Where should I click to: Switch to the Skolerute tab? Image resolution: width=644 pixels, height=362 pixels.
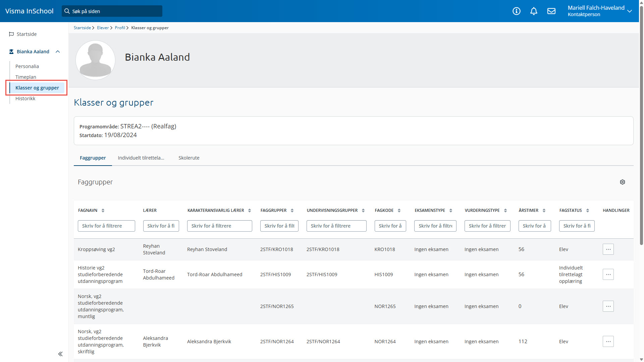[x=189, y=158]
